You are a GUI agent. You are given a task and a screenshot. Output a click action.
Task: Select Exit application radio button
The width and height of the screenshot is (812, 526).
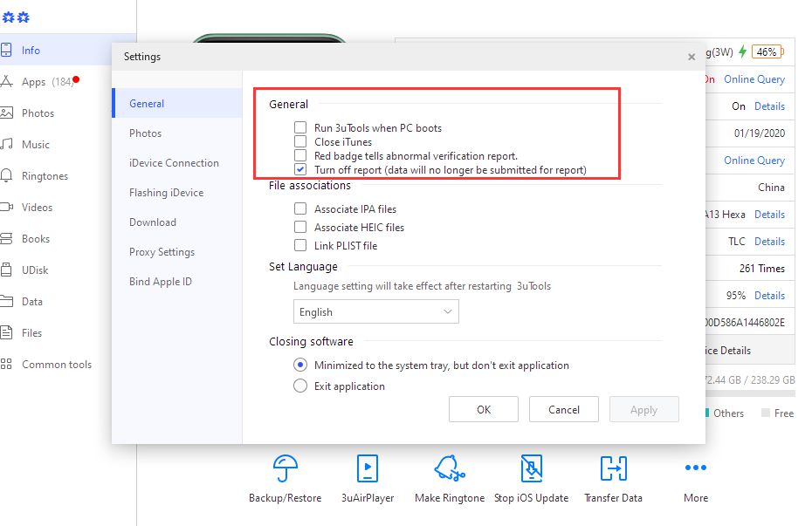[x=300, y=386]
